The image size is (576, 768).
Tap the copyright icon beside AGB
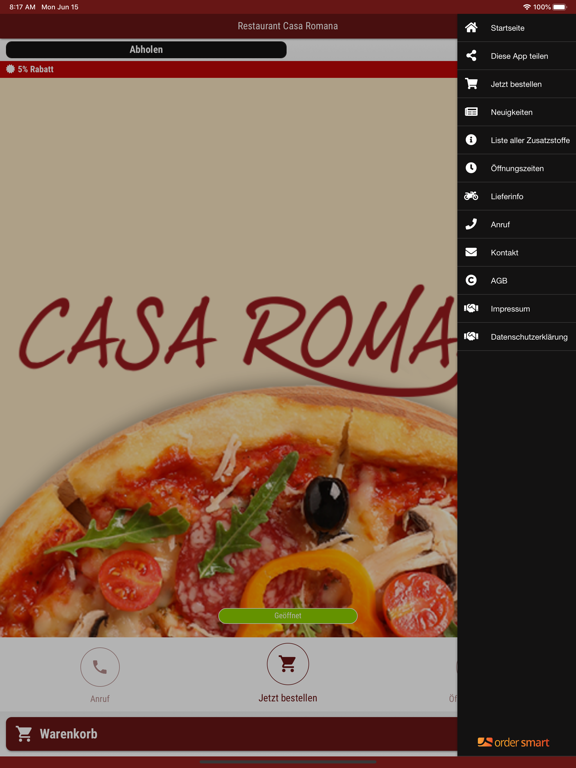coord(471,280)
